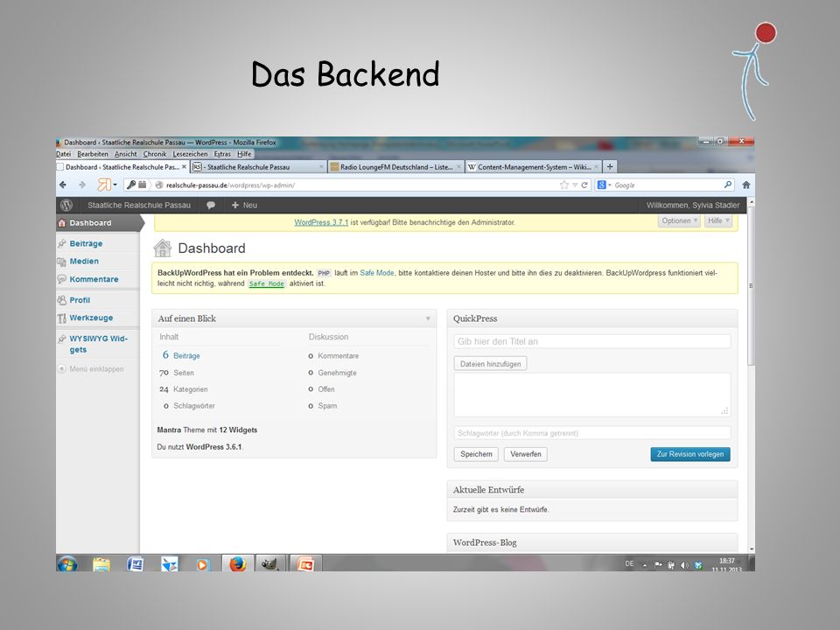
Task: Click Zur Revision vorlegen button
Action: [690, 454]
